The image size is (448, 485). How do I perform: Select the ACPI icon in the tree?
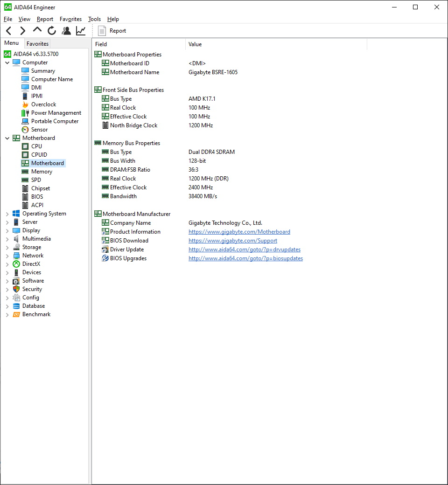coord(25,205)
